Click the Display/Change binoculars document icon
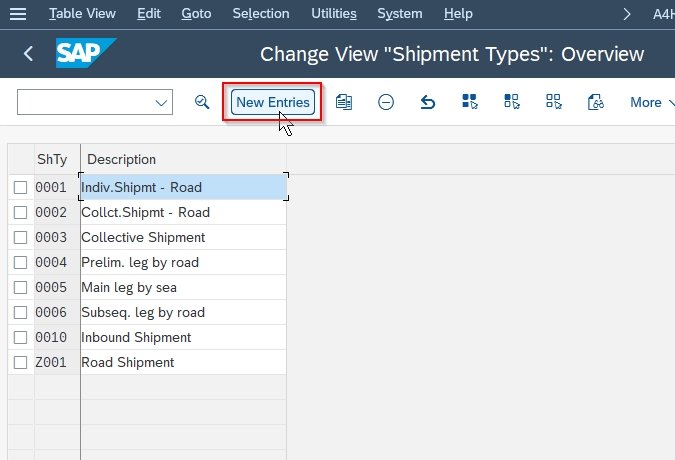This screenshot has height=460, width=675. point(595,102)
